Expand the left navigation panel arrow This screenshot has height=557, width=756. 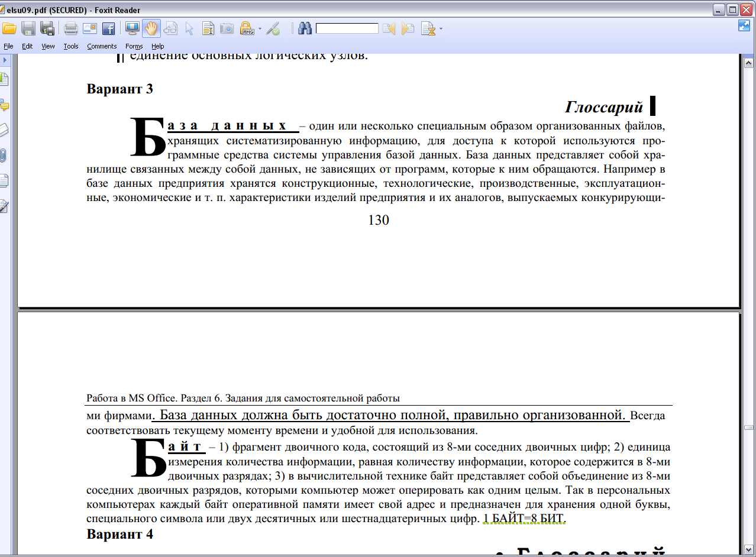click(x=5, y=60)
